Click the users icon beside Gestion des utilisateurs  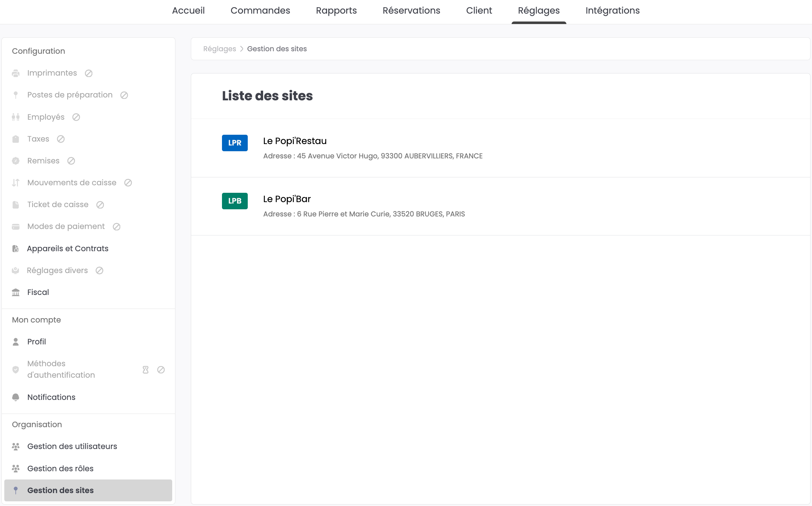pos(15,447)
